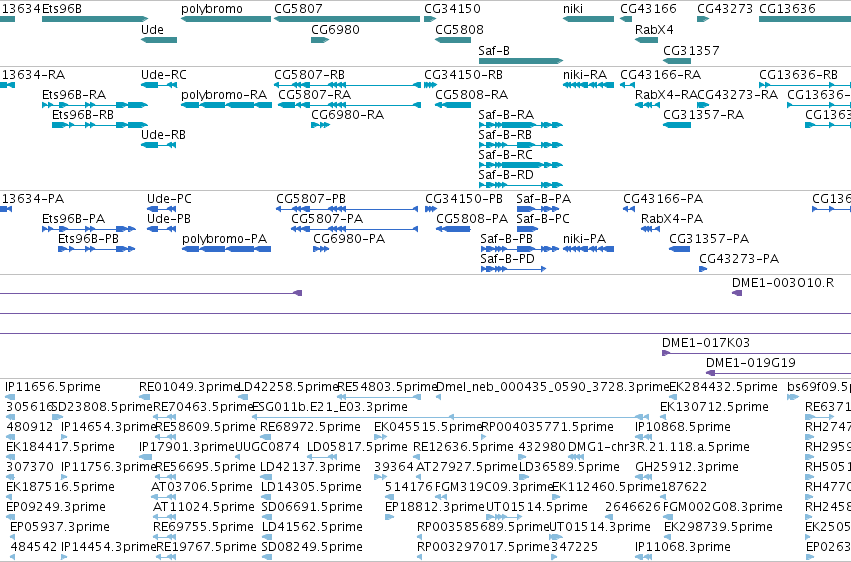Click the Saf-B-PA protein label
Viewport: 851px width, 562px height.
click(x=543, y=199)
